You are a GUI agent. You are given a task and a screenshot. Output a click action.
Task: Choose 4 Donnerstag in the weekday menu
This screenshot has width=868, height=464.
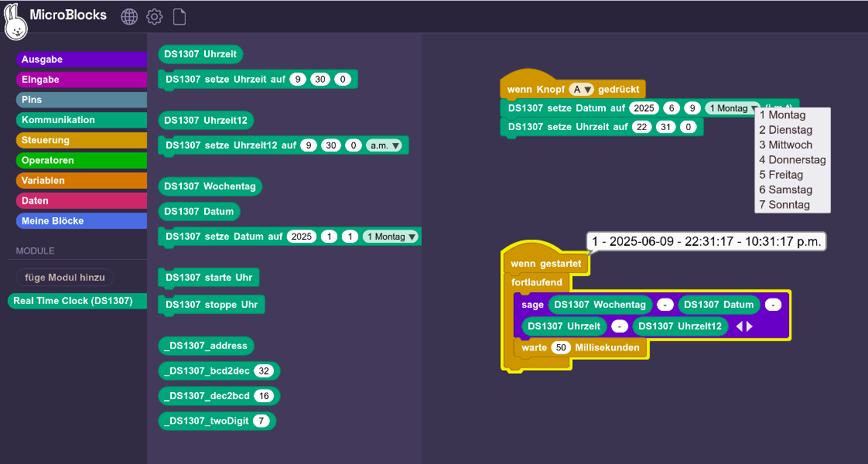coord(792,160)
